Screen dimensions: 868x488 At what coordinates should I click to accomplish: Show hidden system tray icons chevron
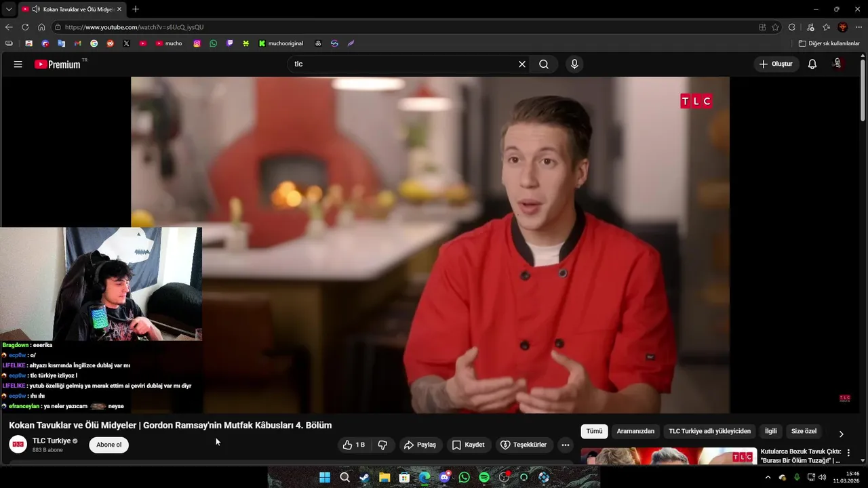(x=768, y=477)
